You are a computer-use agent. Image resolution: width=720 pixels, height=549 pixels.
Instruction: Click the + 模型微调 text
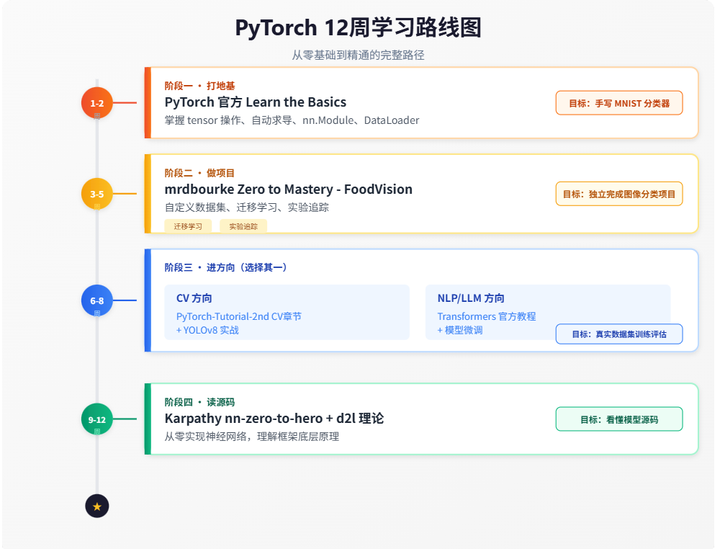(460, 330)
